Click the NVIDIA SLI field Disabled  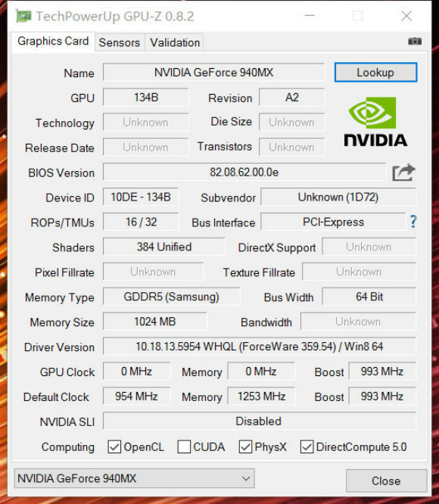pyautogui.click(x=260, y=421)
